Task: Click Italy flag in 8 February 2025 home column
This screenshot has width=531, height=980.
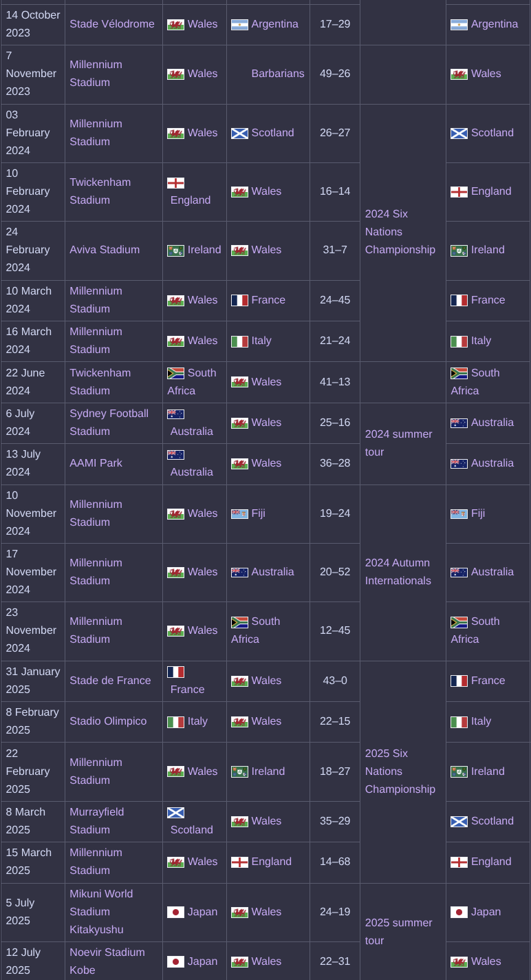Action: click(175, 722)
